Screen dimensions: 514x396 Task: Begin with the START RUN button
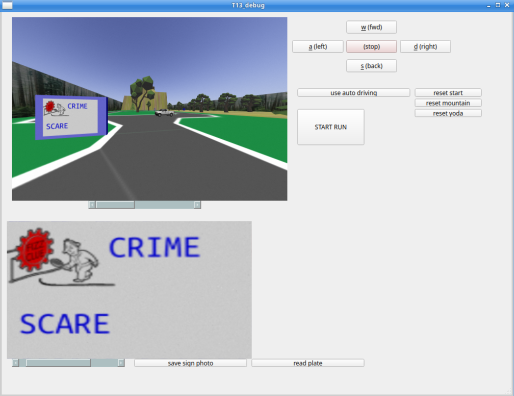click(x=331, y=127)
